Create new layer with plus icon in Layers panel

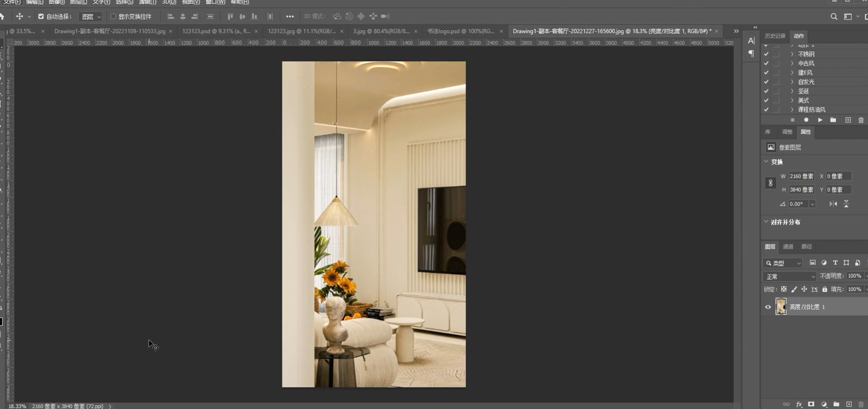pyautogui.click(x=849, y=404)
